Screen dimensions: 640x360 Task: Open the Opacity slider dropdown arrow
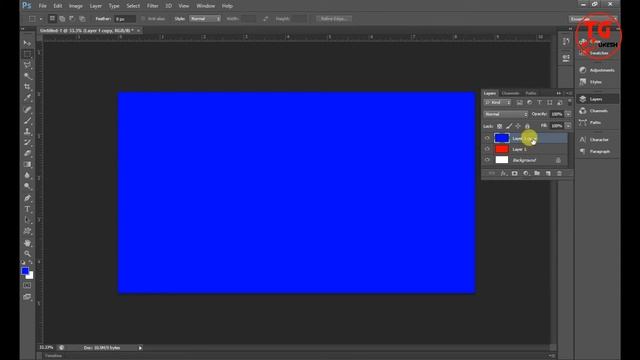(568, 114)
